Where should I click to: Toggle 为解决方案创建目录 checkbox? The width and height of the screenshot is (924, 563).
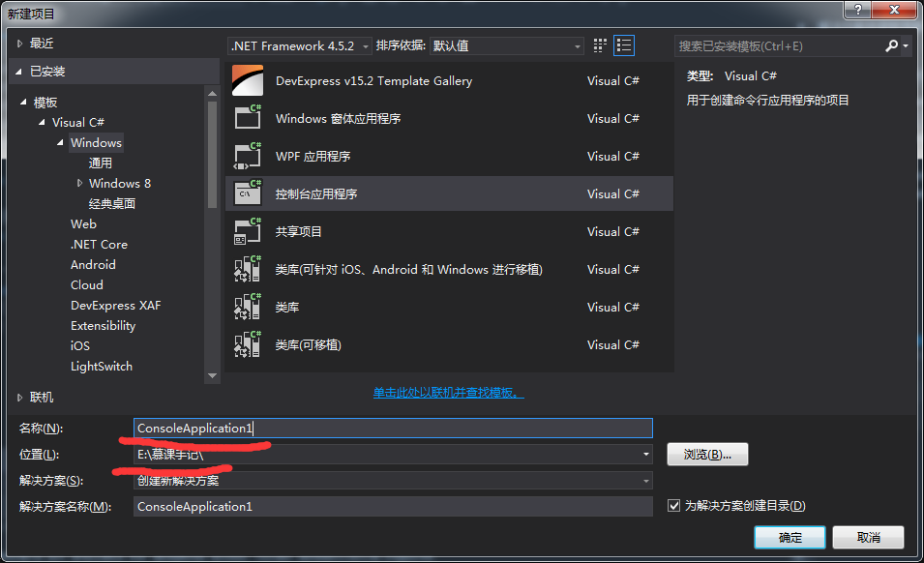(673, 506)
